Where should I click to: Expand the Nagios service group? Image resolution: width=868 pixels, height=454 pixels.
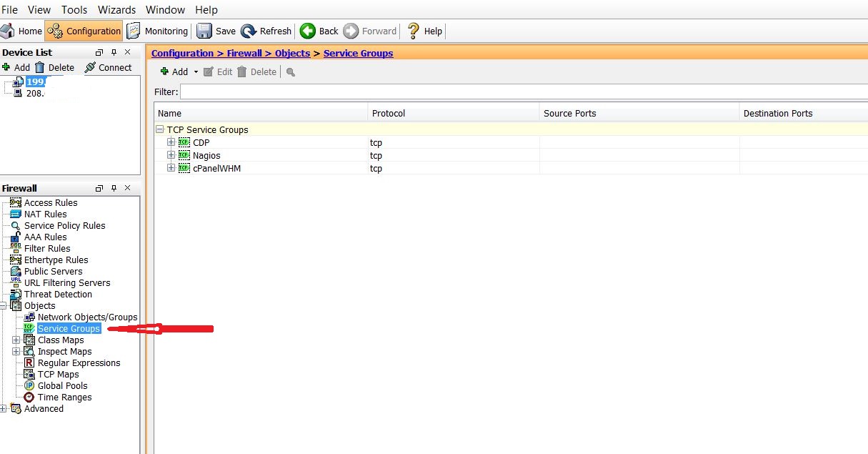tap(171, 155)
